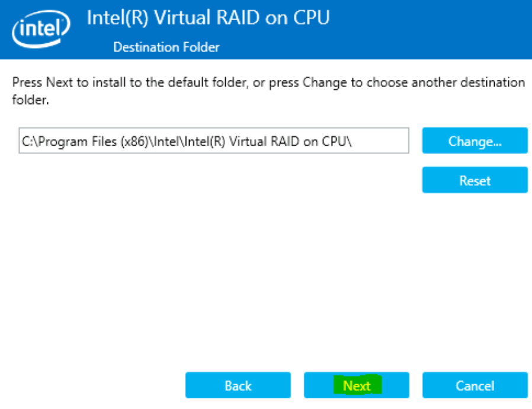Viewport: 532px width, 409px height.
Task: Select the yellow-highlighted Next label
Action: pyautogui.click(x=357, y=386)
